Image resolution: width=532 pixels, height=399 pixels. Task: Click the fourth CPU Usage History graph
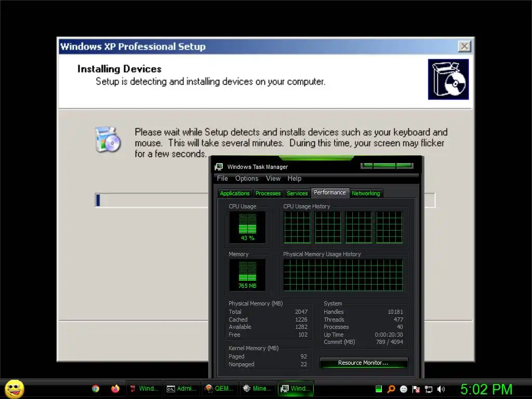(389, 228)
